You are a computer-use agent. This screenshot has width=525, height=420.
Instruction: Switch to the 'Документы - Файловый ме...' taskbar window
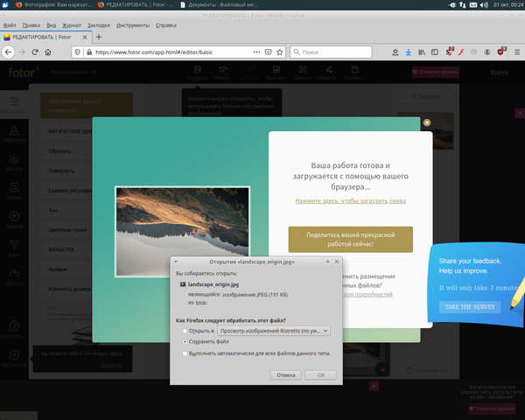tap(218, 4)
